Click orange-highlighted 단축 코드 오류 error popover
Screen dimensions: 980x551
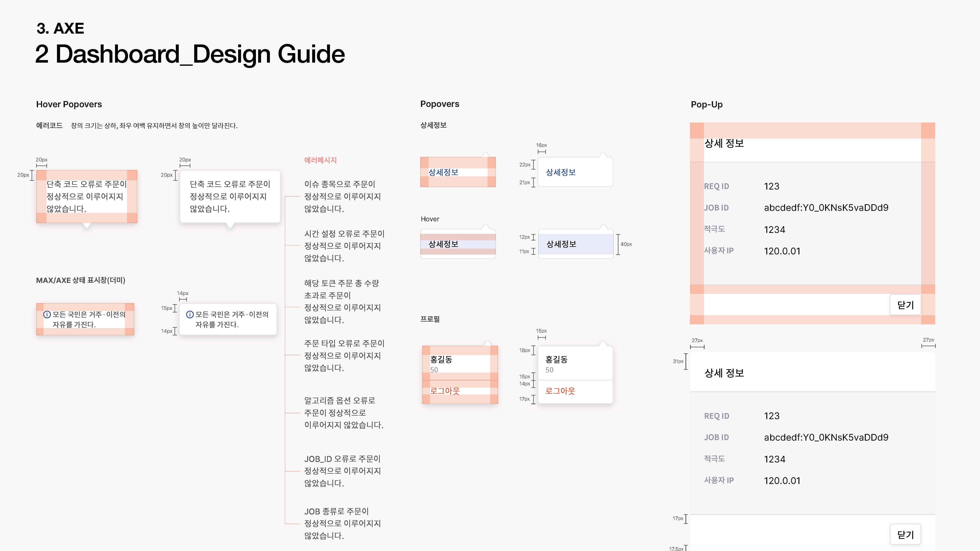coord(86,196)
